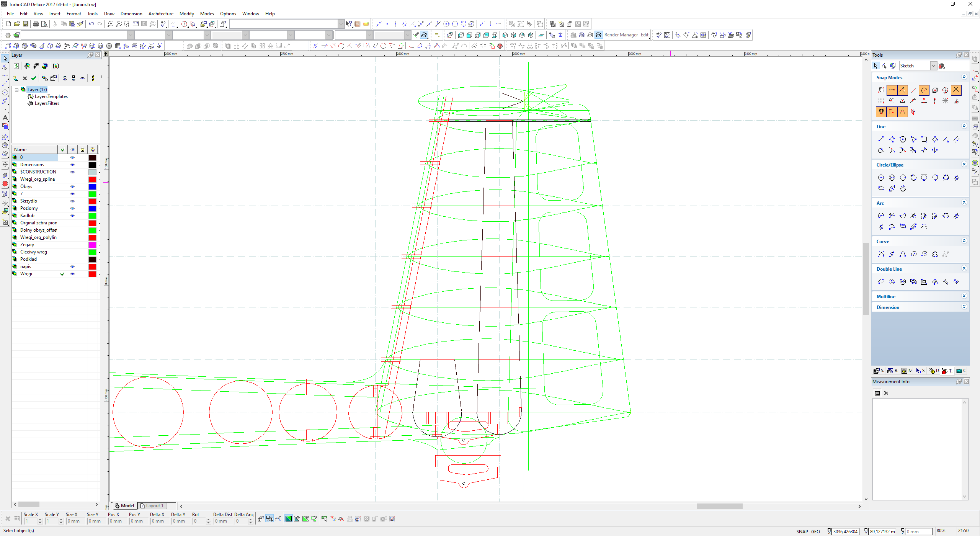Toggle visibility eye of layer Obrys

(x=72, y=186)
